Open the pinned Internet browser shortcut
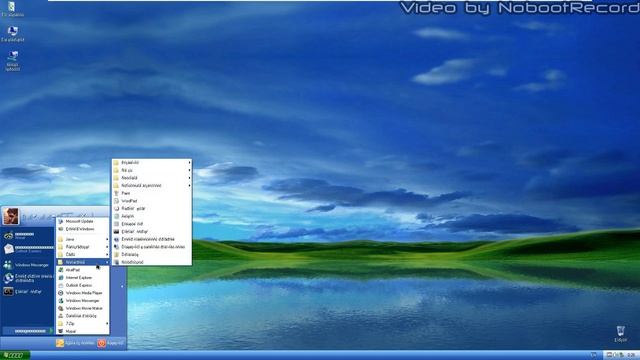 coord(27,235)
